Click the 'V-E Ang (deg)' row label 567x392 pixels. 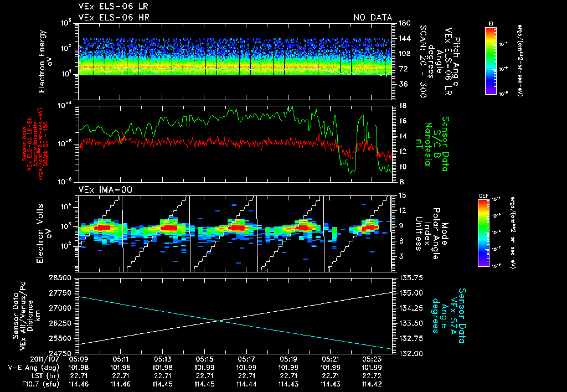pos(34,368)
